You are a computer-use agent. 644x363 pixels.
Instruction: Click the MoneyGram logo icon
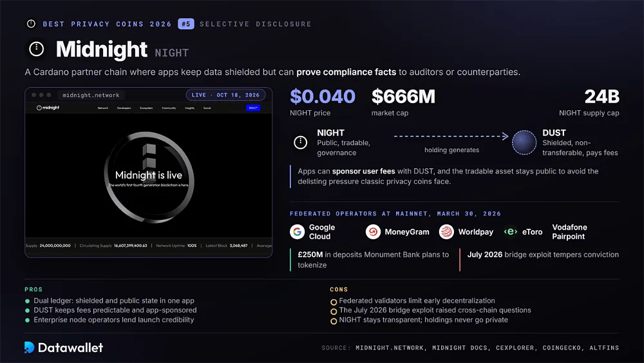(373, 232)
